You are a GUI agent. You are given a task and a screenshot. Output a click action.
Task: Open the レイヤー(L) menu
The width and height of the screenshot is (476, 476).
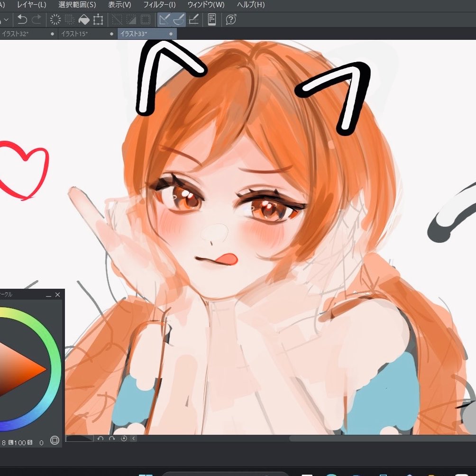point(32,5)
